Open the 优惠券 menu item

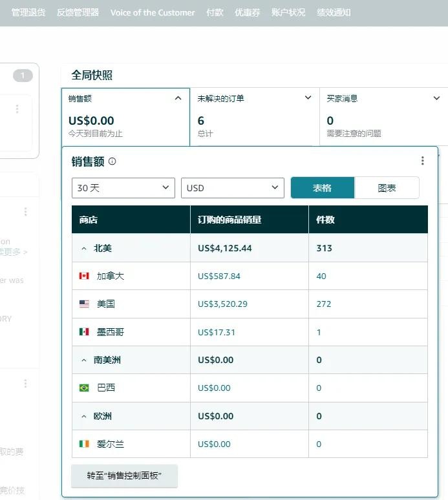pos(248,12)
